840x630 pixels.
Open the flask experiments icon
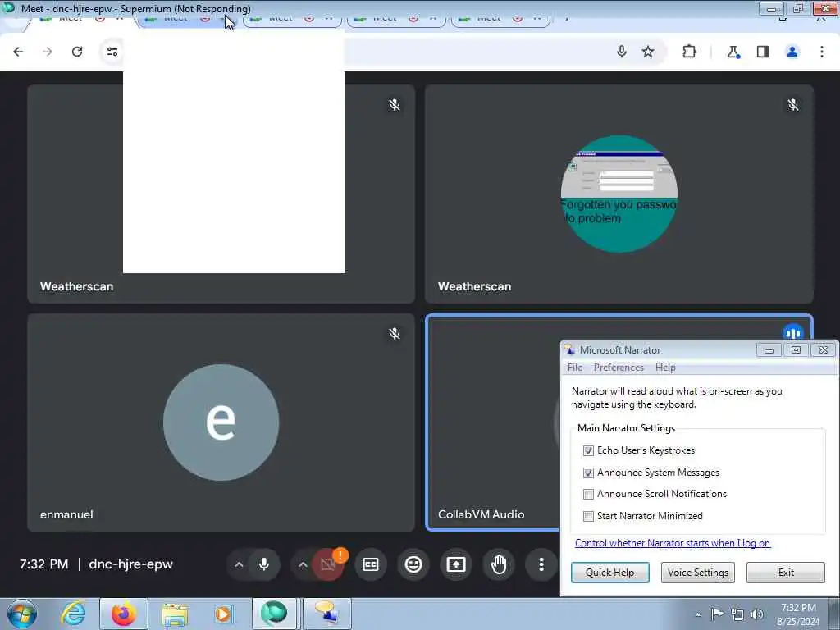[x=733, y=52]
